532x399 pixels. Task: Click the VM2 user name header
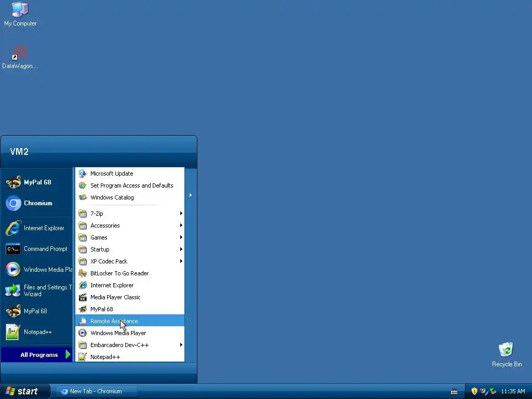tap(19, 152)
